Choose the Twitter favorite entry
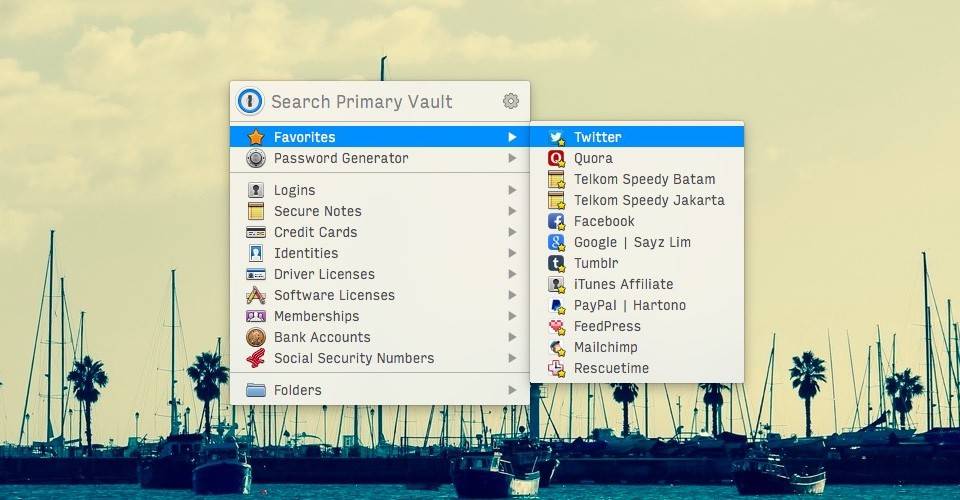 (x=637, y=137)
